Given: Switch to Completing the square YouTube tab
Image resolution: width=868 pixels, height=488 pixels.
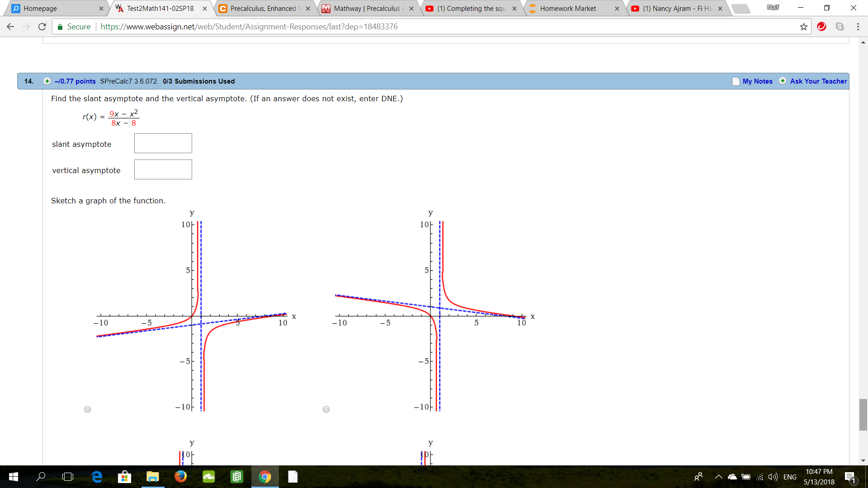Looking at the screenshot, I should (472, 8).
